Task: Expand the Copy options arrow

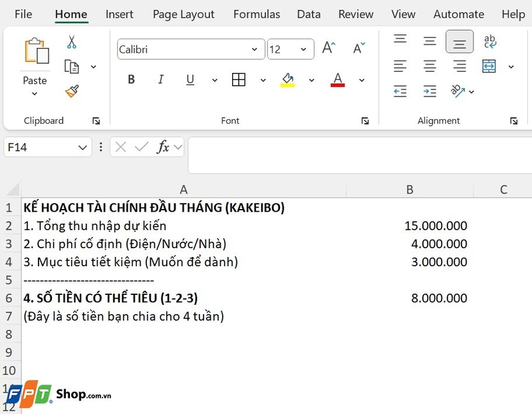Action: (94, 67)
